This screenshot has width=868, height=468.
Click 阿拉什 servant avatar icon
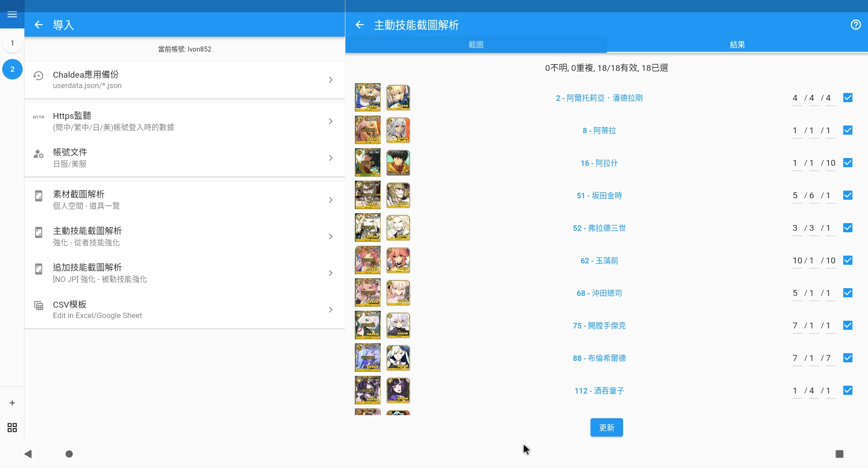(x=398, y=163)
